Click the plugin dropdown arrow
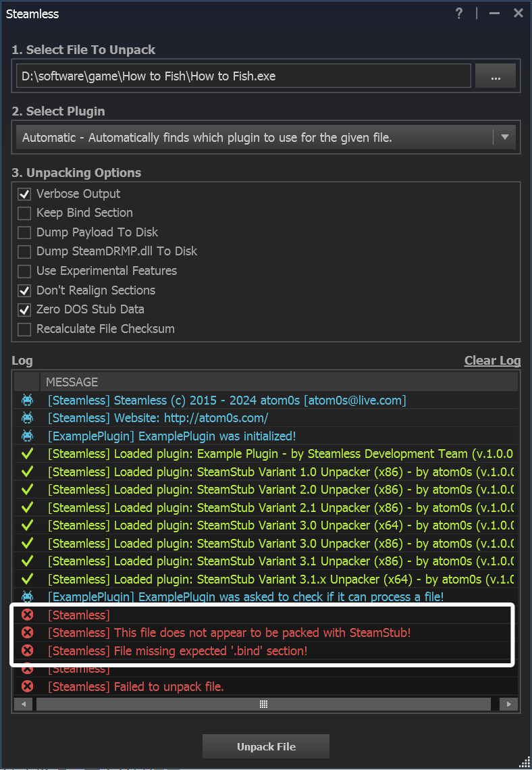Screen dimensions: 532x770 click(504, 138)
